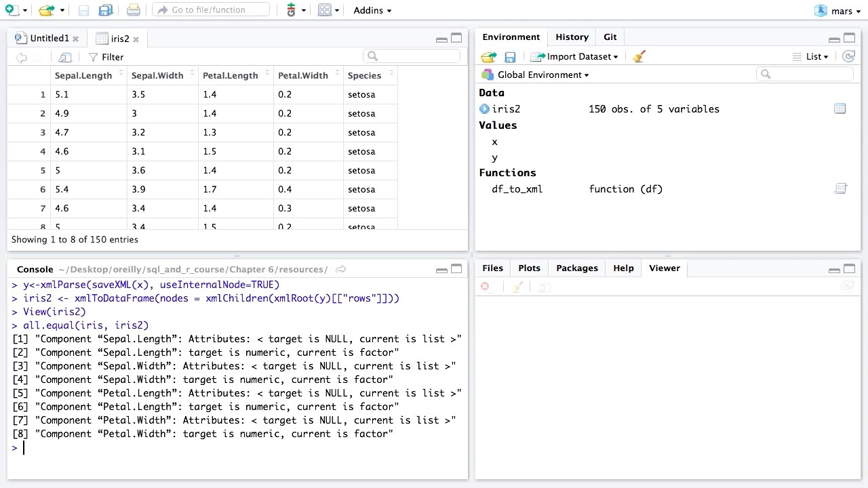This screenshot has height=488, width=868.
Task: Minimize the Viewer pane
Action: (834, 270)
